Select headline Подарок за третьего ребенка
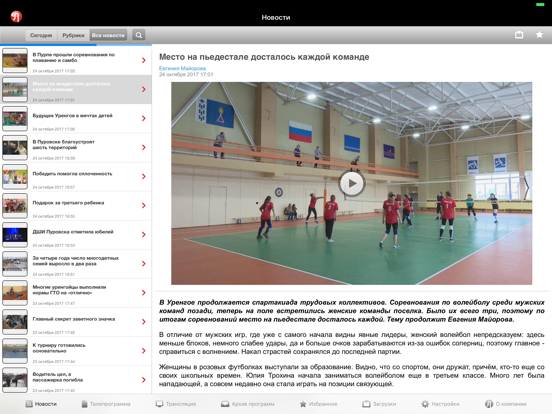The width and height of the screenshot is (552, 414). pyautogui.click(x=68, y=203)
